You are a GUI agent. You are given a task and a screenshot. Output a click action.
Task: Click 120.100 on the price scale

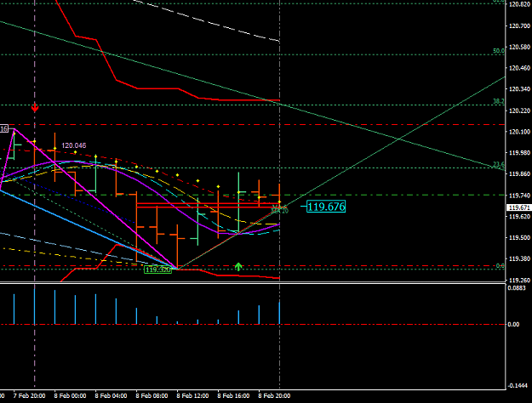pyautogui.click(x=520, y=132)
